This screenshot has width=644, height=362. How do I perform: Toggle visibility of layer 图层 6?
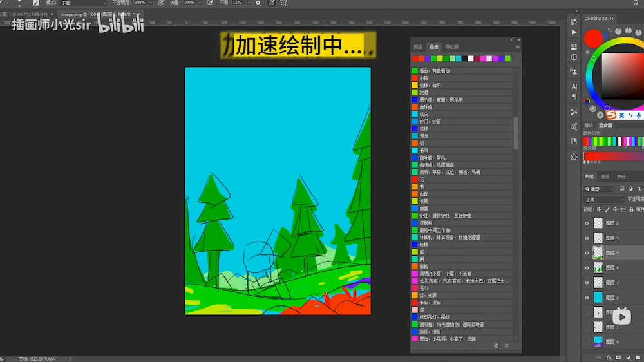pos(586,268)
